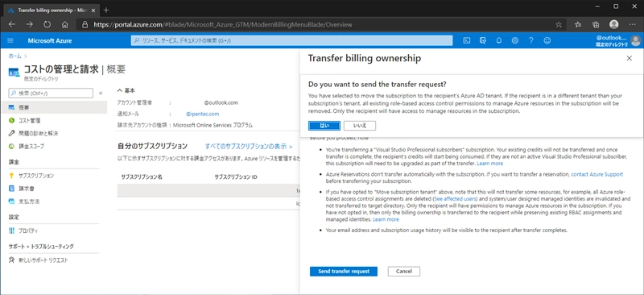Go to ホーム breadcrumb
The height and width of the screenshot is (295, 644).
15,56
